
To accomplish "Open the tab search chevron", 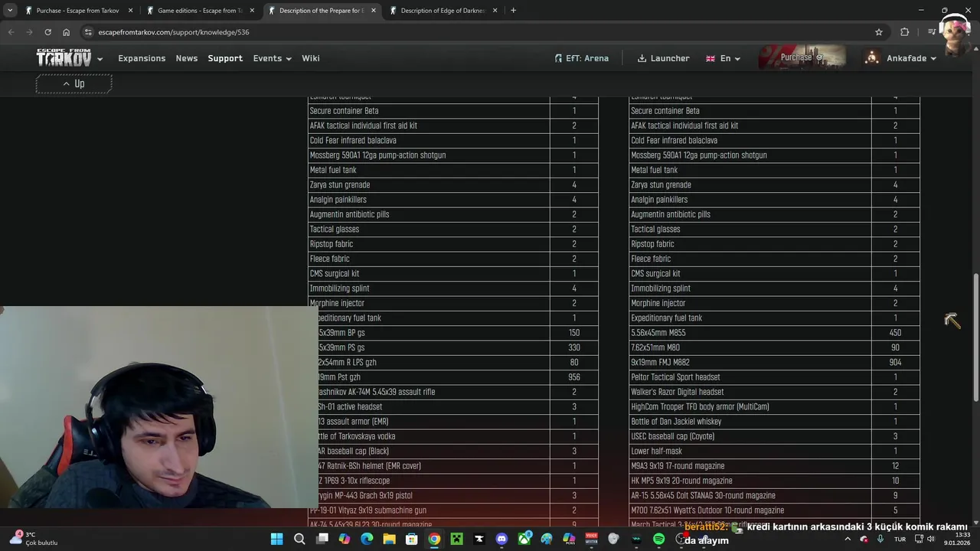I will tap(10, 11).
